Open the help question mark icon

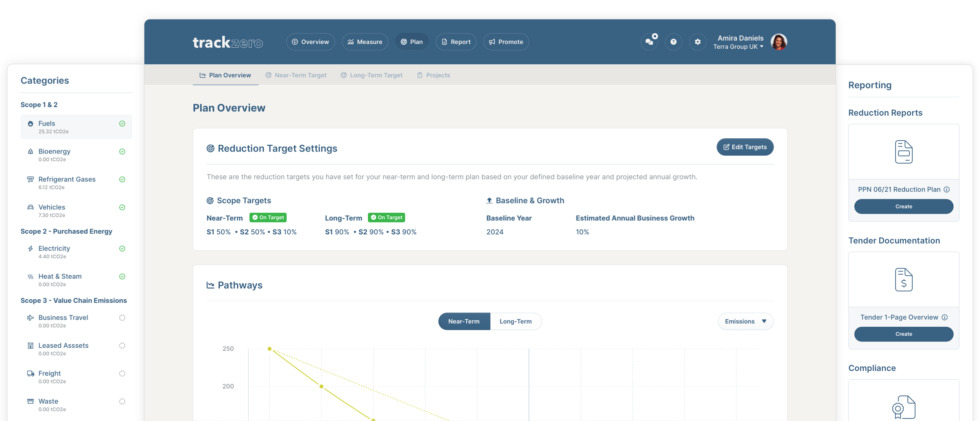(673, 42)
